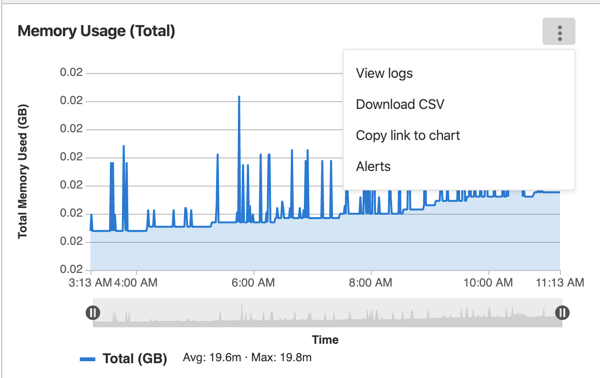This screenshot has width=600, height=378.
Task: Click the three-dot chart options icon
Action: tap(559, 31)
